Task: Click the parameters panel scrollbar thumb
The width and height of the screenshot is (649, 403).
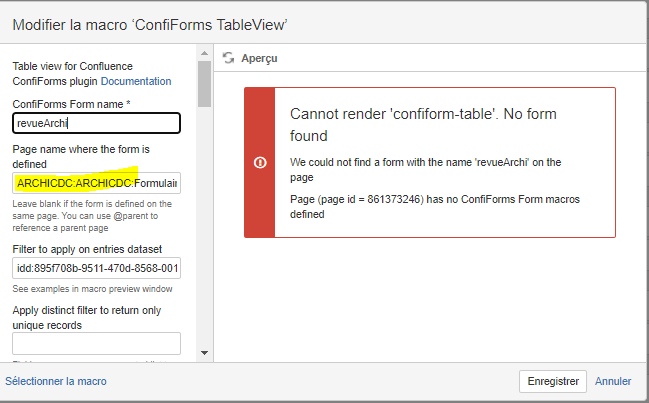Action: tap(204, 84)
